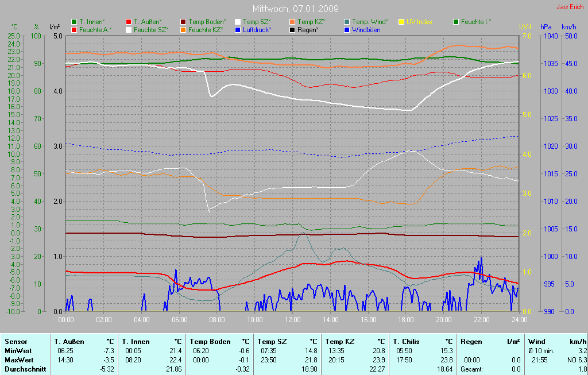
Task: Select the blue Luftdruck legend swatch
Action: click(238, 29)
